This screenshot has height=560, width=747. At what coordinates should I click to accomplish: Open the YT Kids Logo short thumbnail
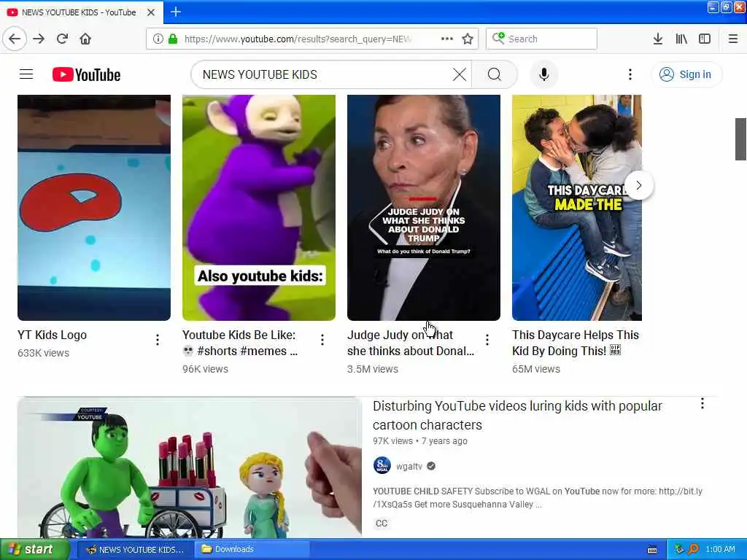pos(94,208)
